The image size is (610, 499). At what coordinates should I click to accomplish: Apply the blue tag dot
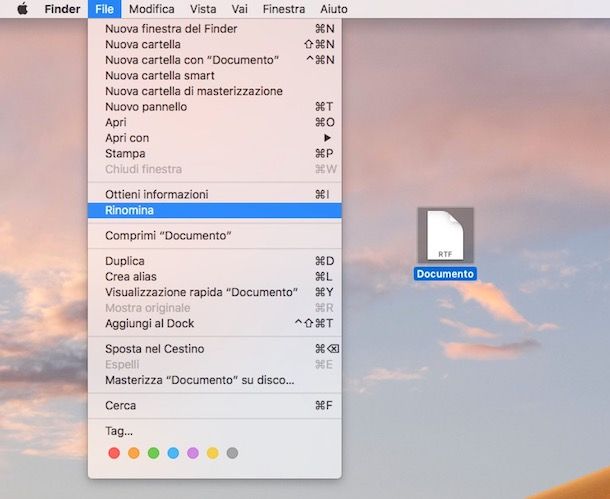(x=173, y=453)
